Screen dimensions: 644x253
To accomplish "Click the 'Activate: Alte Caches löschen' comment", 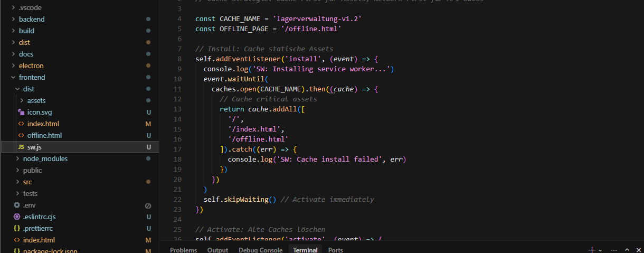I will [x=260, y=230].
